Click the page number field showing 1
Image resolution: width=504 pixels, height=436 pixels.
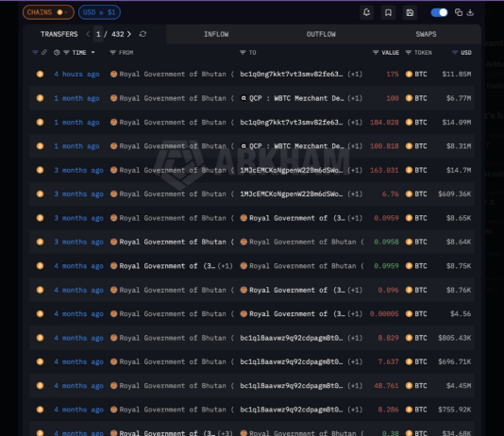pos(98,34)
